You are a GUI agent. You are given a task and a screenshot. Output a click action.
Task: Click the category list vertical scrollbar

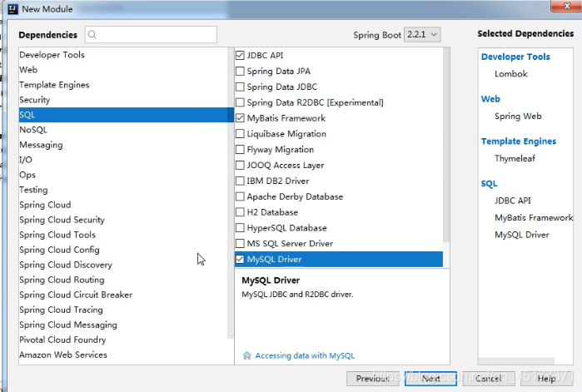pos(230,193)
